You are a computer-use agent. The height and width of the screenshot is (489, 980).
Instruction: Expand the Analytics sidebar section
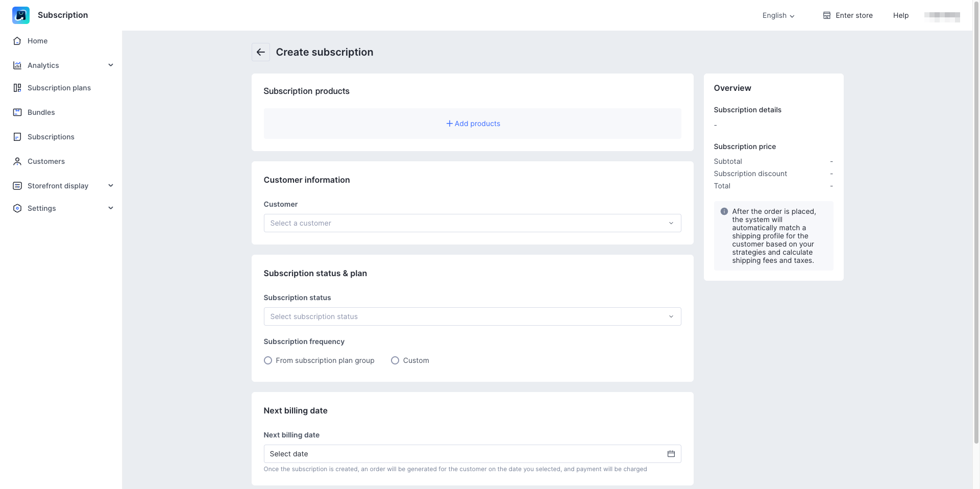coord(111,65)
